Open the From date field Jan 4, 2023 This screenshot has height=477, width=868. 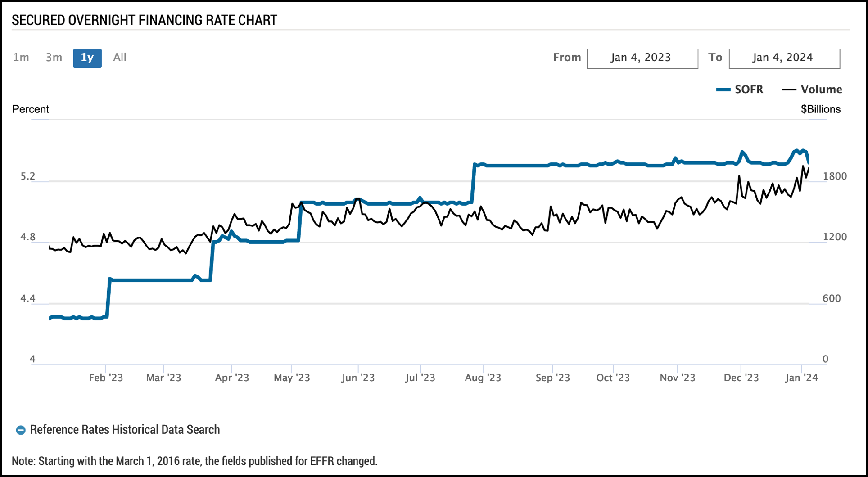pos(642,58)
